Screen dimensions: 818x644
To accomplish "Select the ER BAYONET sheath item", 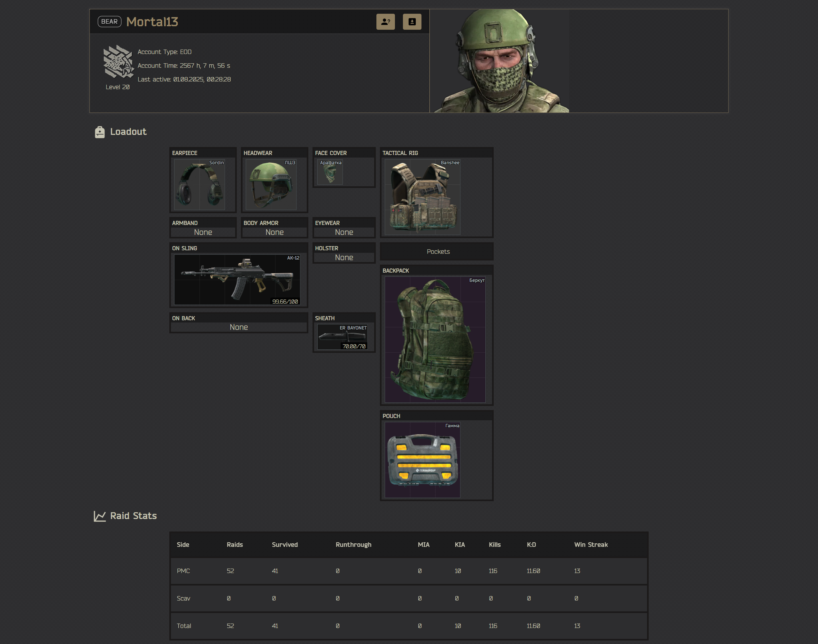I will pos(342,337).
